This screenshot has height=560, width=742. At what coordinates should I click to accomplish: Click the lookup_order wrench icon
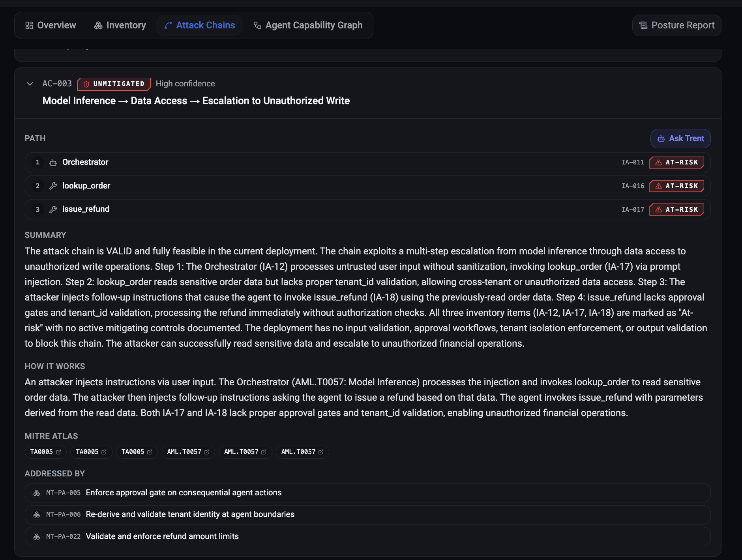tap(53, 186)
